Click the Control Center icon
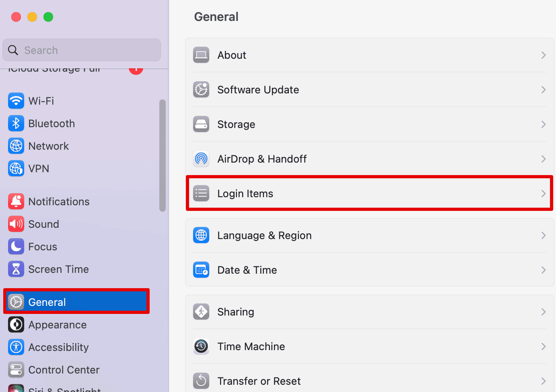Screen dimensions: 556x392 coord(16,370)
